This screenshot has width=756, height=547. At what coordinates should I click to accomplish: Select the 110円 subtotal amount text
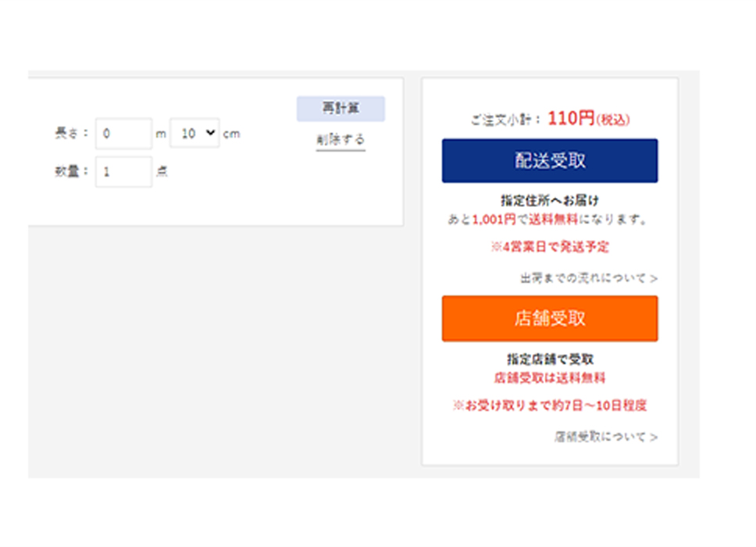pyautogui.click(x=571, y=118)
